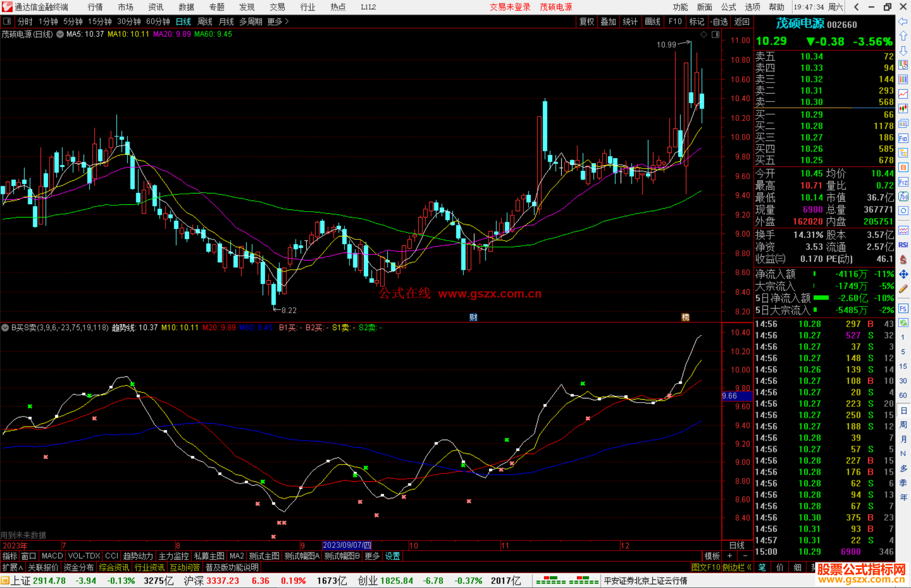Screen dimensions: 911x588
Task: Toggle the B买S卖 indicator round button
Action: click(5, 328)
